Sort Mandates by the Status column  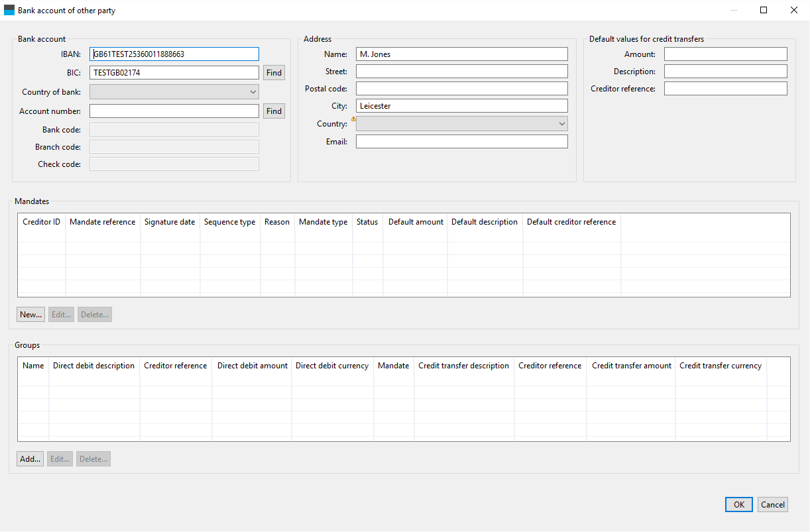coord(367,222)
